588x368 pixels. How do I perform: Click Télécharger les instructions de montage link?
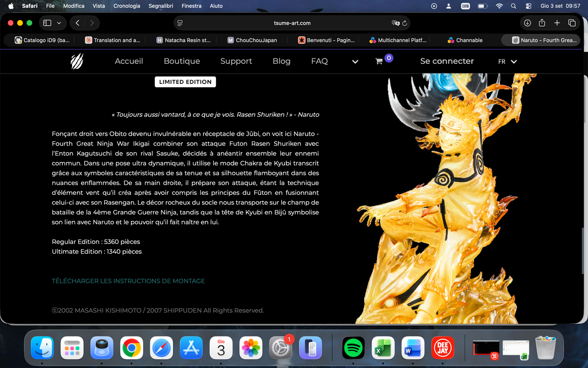(128, 281)
